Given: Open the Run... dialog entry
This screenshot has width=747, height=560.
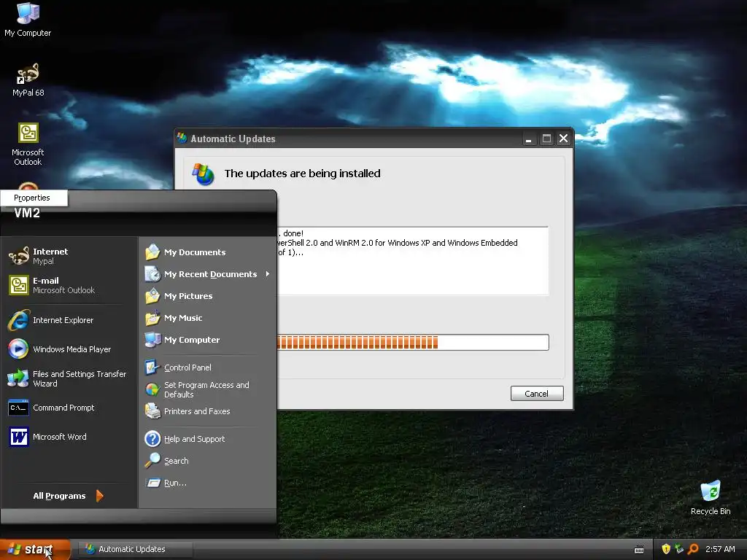Looking at the screenshot, I should tap(206, 483).
